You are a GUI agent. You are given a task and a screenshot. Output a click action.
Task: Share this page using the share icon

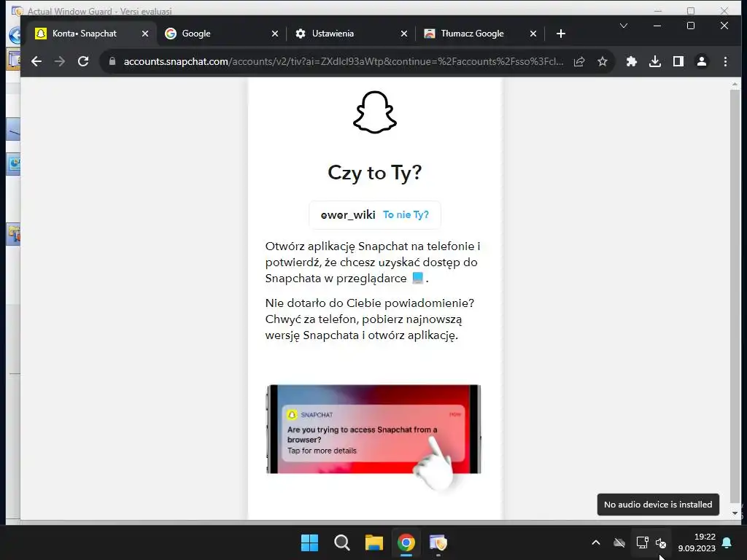point(579,61)
